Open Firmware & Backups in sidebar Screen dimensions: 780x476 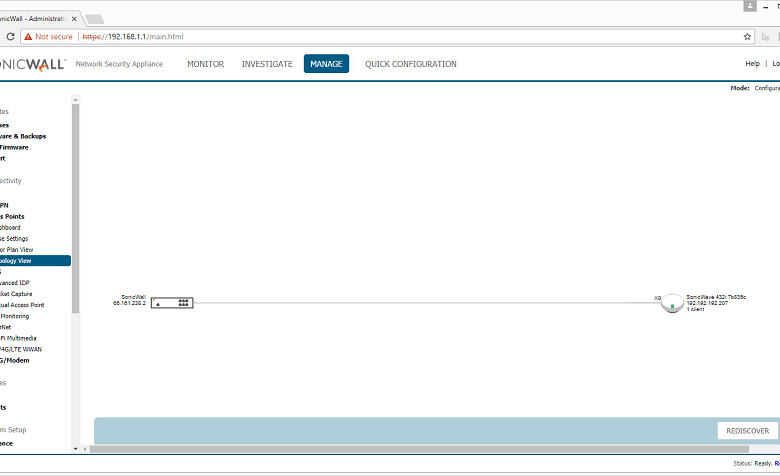tap(23, 136)
